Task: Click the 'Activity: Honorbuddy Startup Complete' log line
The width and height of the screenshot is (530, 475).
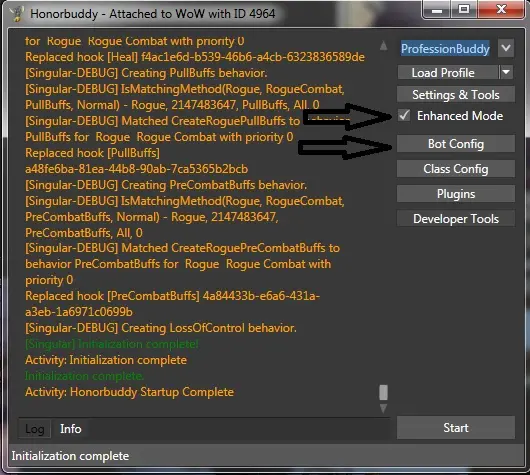Action: point(129,392)
